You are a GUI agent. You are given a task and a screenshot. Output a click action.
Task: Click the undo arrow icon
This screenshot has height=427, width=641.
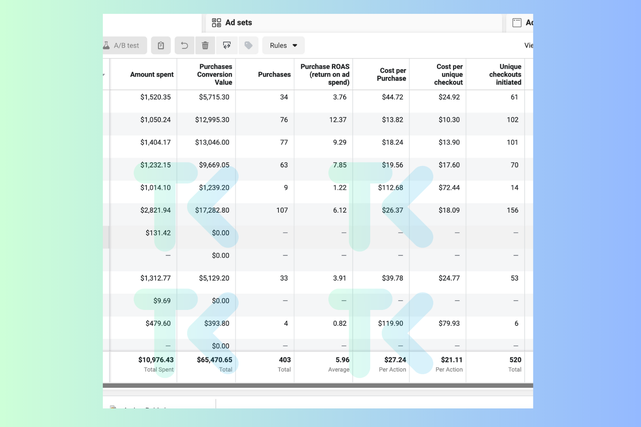coord(184,46)
